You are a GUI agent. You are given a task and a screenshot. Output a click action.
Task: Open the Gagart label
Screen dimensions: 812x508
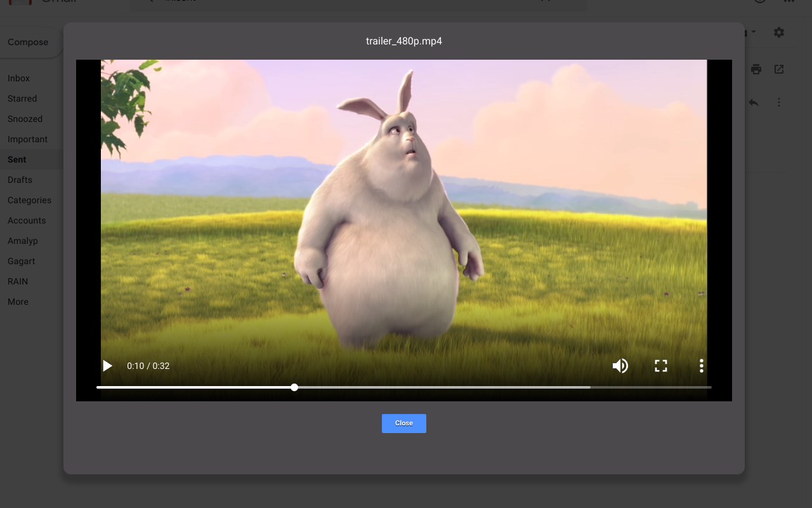click(x=22, y=261)
